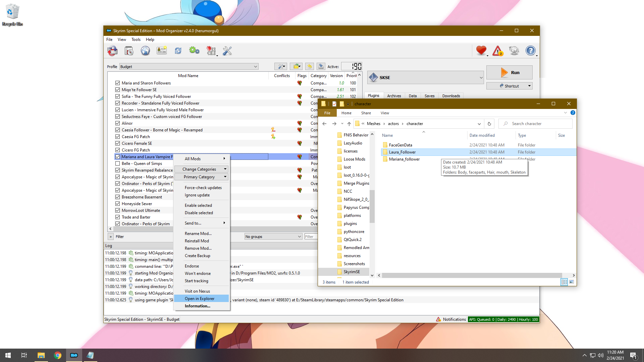644x362 pixels.
Task: Open the View ribbon tab in Explorer
Action: click(x=385, y=113)
